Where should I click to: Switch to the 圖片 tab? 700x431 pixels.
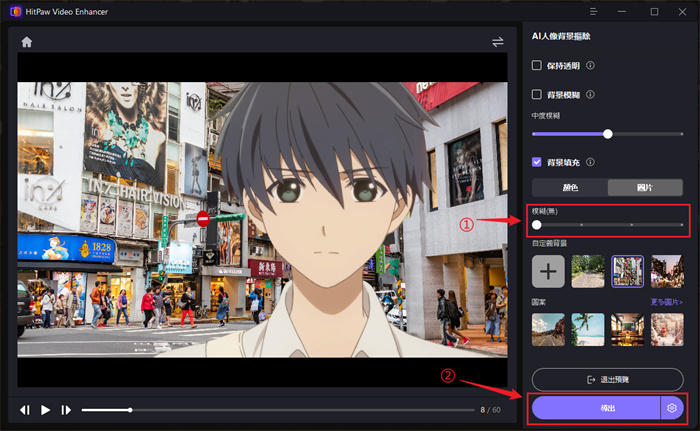pyautogui.click(x=646, y=187)
